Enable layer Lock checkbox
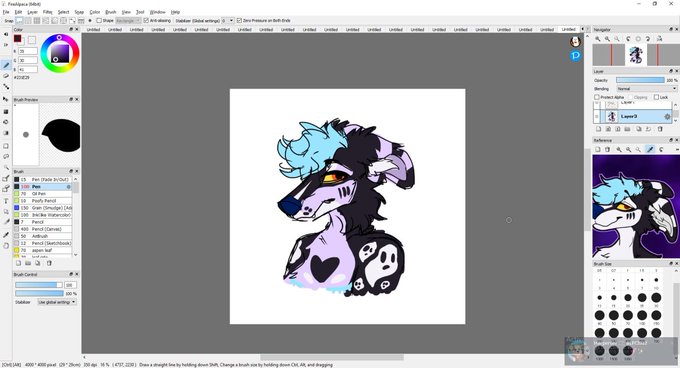This screenshot has height=368, width=680. (x=656, y=97)
